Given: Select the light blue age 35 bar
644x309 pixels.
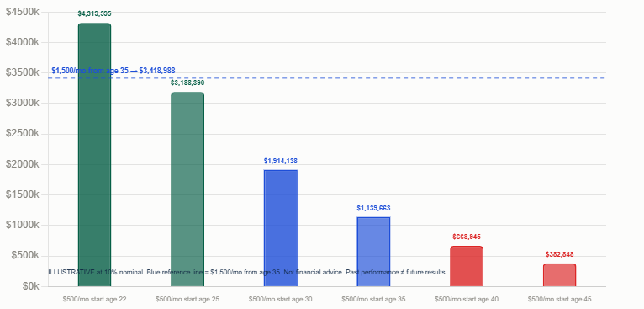Looking at the screenshot, I should 373,252.
